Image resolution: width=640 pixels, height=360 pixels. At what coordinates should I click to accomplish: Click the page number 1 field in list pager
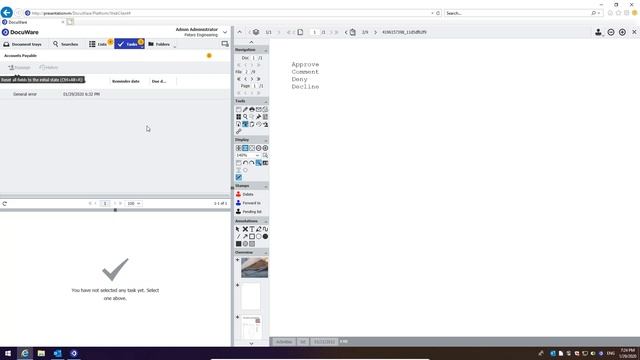(105, 203)
